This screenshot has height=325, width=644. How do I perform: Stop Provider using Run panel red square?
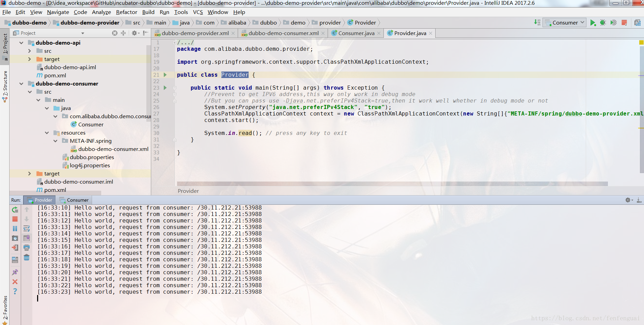tap(15, 219)
